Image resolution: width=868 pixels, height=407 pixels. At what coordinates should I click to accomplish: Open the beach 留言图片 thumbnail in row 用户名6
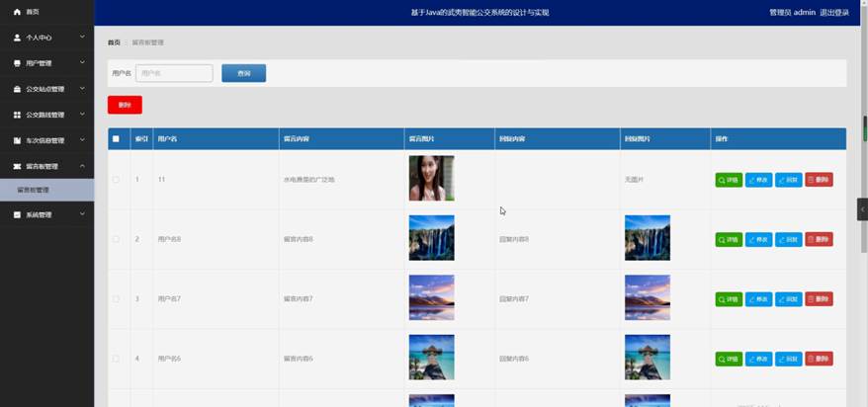(x=431, y=358)
